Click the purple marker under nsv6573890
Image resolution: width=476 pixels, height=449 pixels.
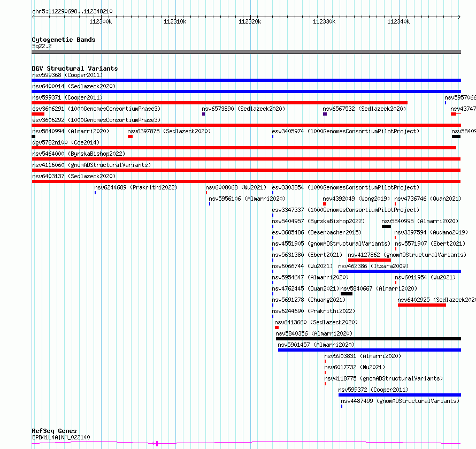click(203, 114)
